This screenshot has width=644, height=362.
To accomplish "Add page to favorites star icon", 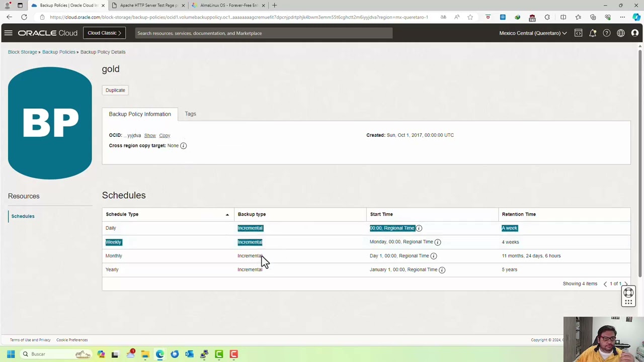I will (x=470, y=17).
